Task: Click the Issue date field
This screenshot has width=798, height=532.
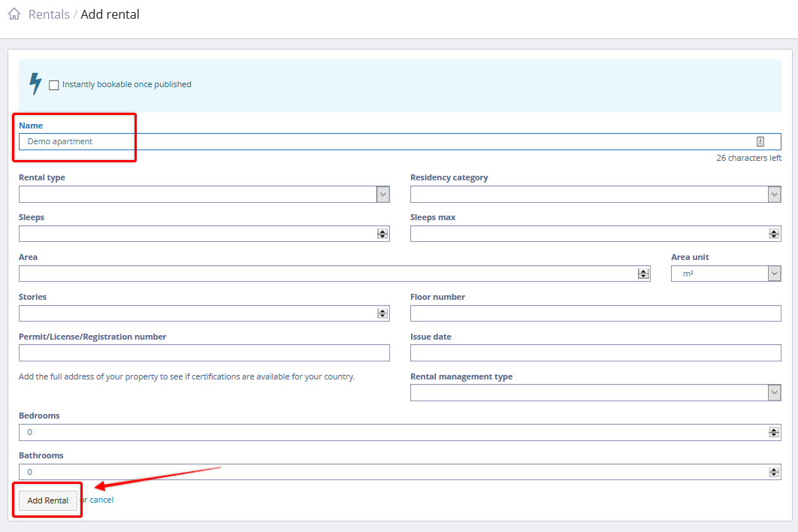Action: click(x=595, y=353)
